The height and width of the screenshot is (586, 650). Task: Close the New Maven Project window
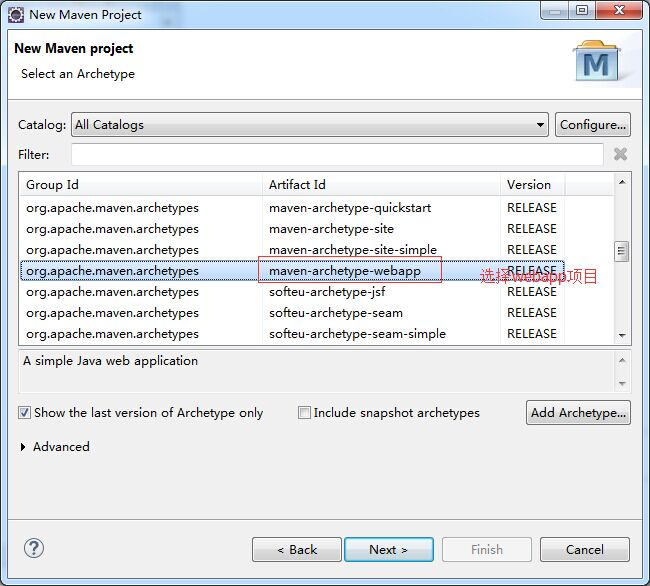619,10
